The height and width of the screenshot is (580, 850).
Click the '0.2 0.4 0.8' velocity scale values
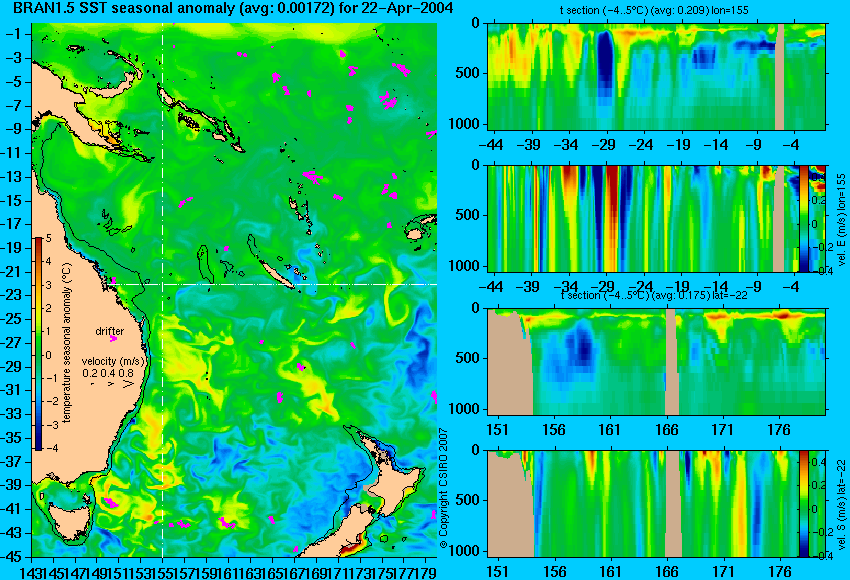[x=107, y=373]
